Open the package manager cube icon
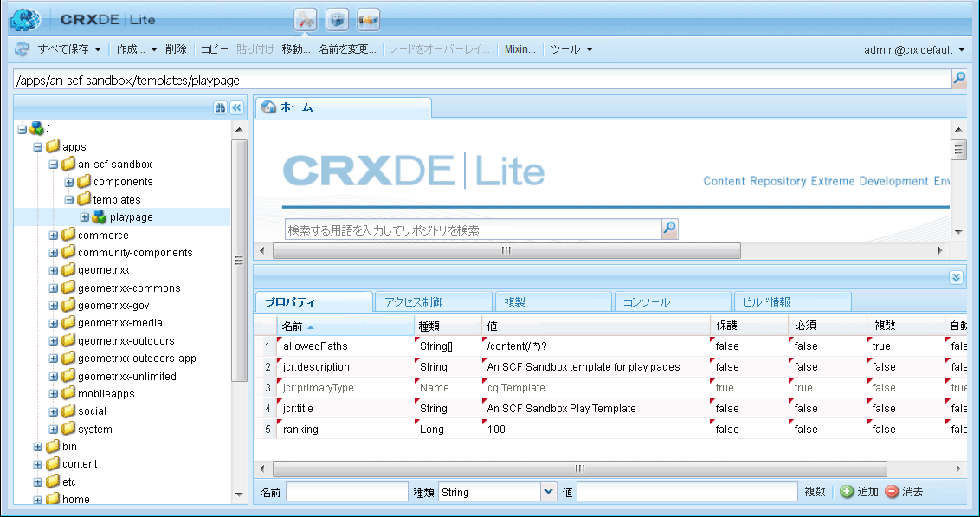The height and width of the screenshot is (517, 980). click(x=337, y=20)
